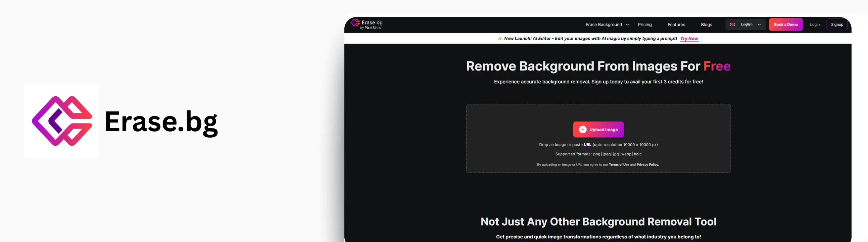Expand the Erase Background menu chevron
Viewport: 868px width, 242px height.
click(627, 25)
